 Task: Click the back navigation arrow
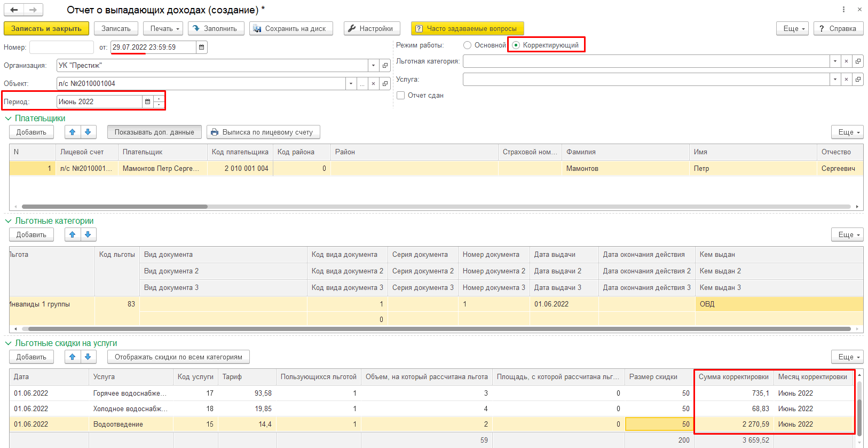[14, 10]
